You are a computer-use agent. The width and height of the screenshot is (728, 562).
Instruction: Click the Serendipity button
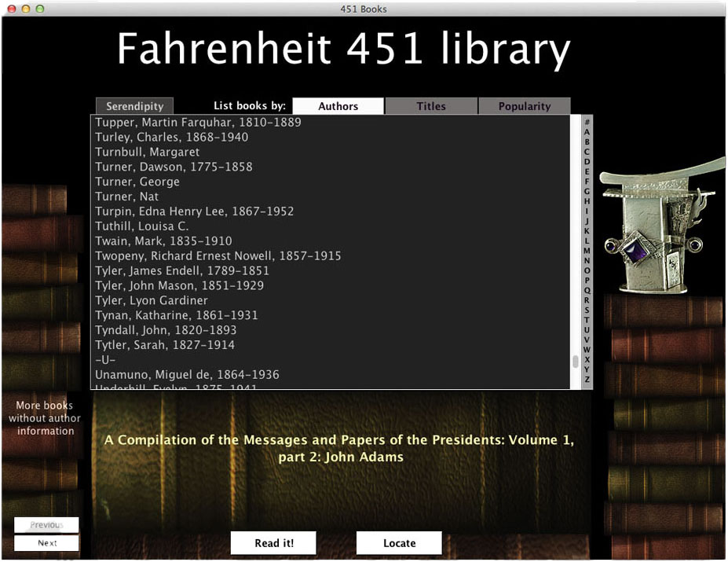point(134,106)
